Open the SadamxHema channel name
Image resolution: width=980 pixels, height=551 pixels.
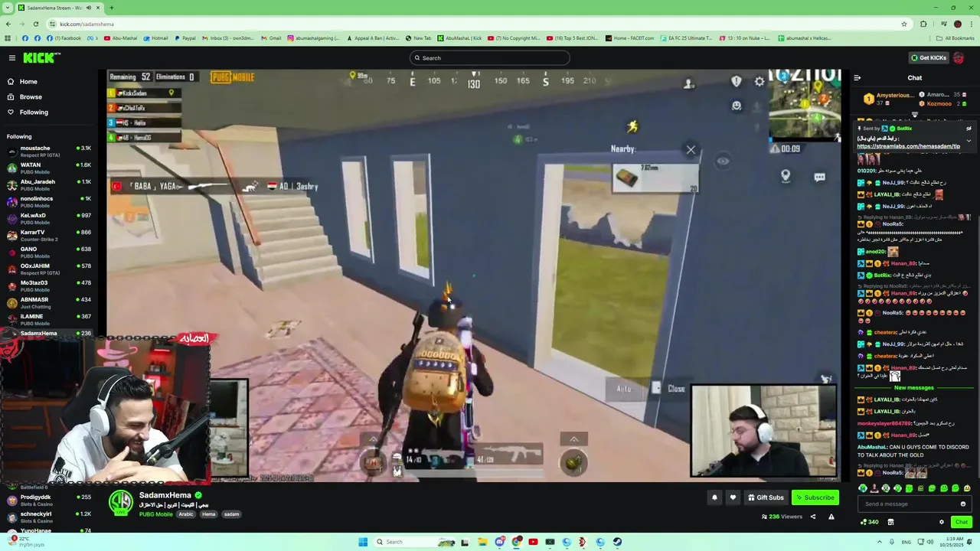165,495
